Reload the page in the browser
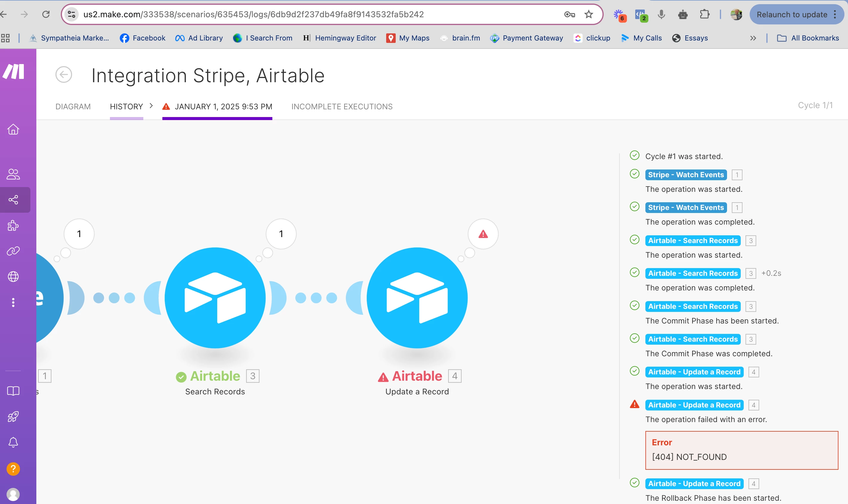Screen dimensions: 848x504 [46, 14]
